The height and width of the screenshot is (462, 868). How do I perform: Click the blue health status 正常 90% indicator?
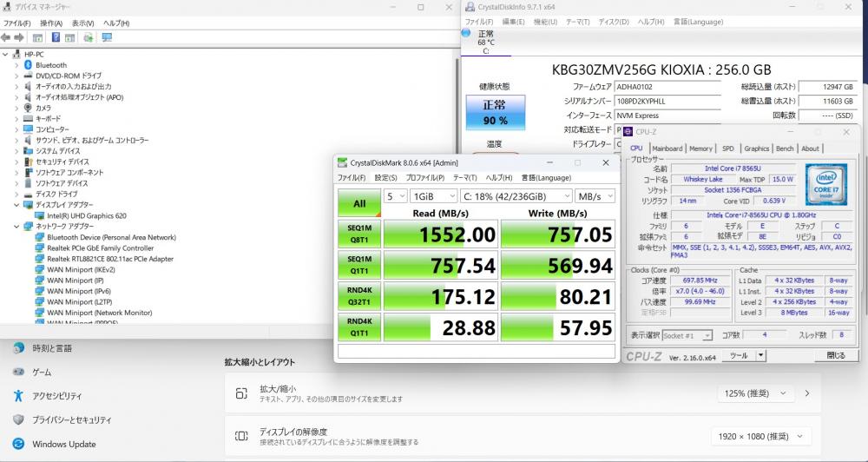pos(495,111)
